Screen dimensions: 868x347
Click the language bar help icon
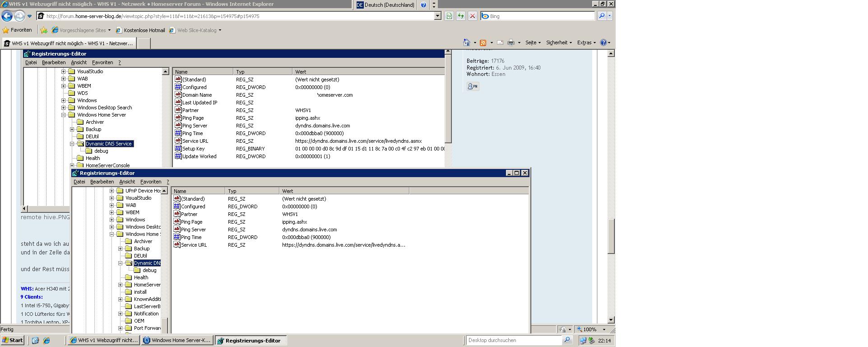coord(423,5)
